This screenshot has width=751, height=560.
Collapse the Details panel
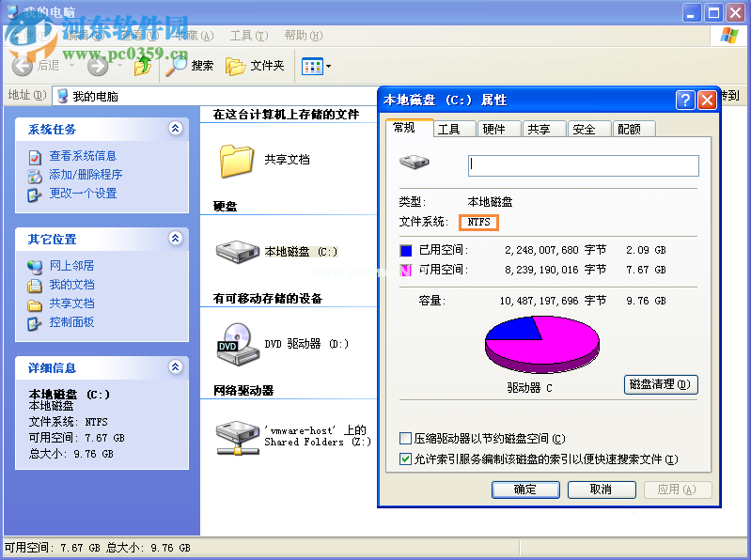pyautogui.click(x=176, y=366)
